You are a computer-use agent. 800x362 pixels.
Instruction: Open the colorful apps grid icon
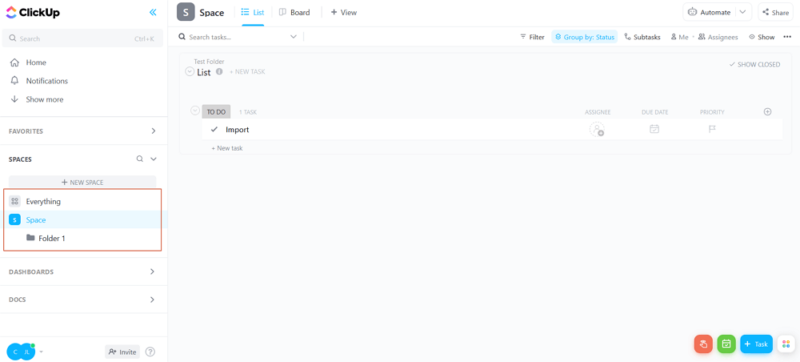pyautogui.click(x=786, y=344)
